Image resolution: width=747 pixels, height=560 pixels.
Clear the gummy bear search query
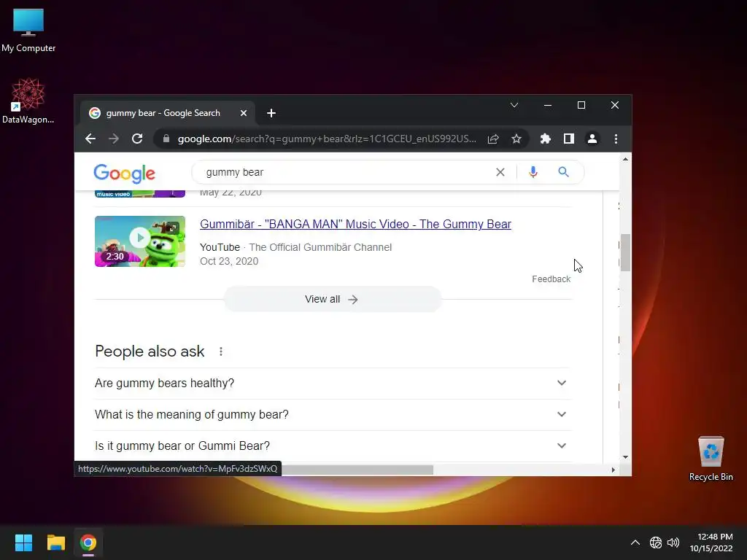click(x=500, y=172)
